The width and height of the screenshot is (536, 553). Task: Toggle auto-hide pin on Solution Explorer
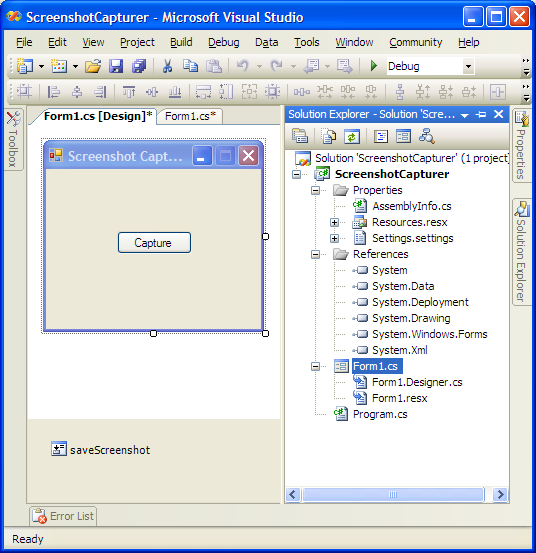[481, 114]
